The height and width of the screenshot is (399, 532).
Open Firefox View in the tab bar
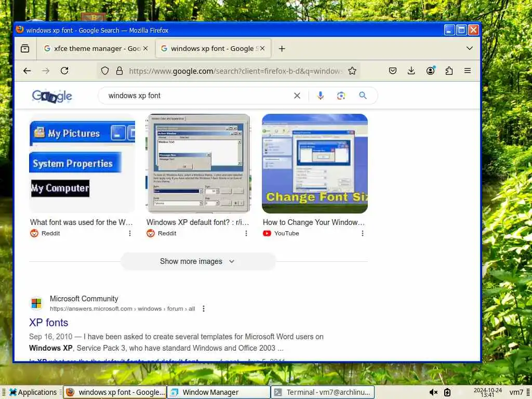pos(25,48)
